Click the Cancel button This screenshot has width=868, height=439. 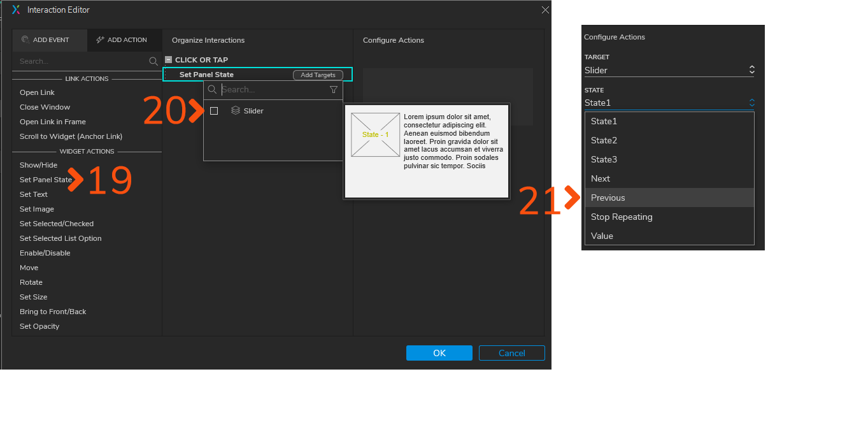(x=511, y=352)
